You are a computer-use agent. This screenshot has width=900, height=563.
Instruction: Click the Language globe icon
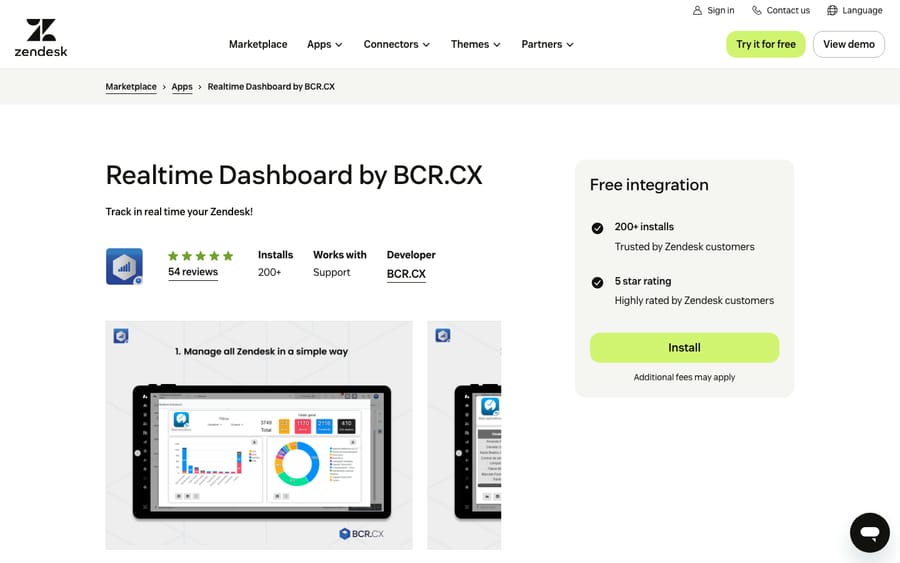tap(832, 10)
